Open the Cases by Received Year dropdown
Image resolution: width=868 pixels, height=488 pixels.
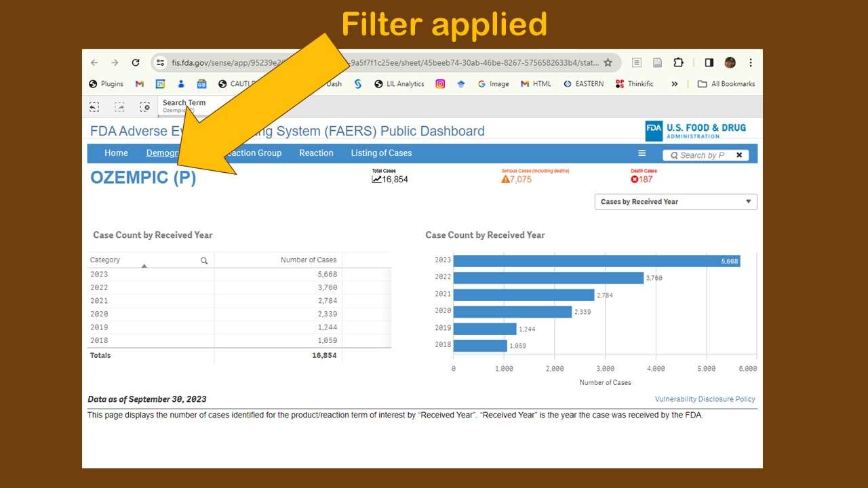(x=675, y=201)
